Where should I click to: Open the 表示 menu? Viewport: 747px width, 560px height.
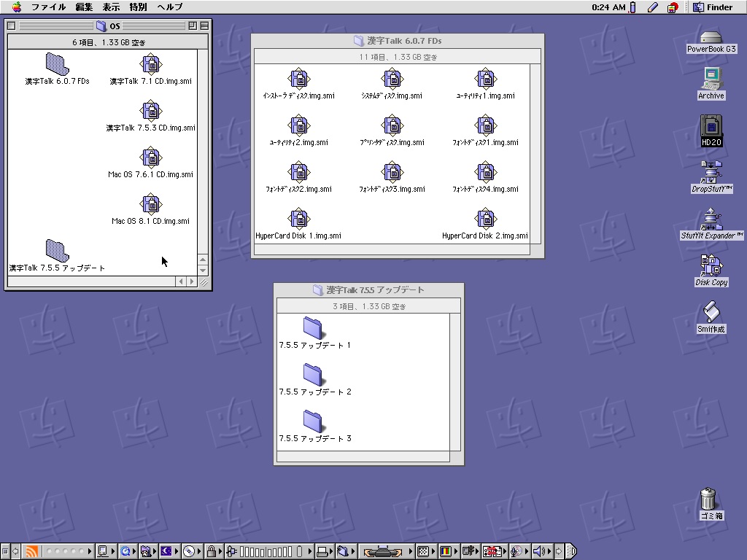111,7
